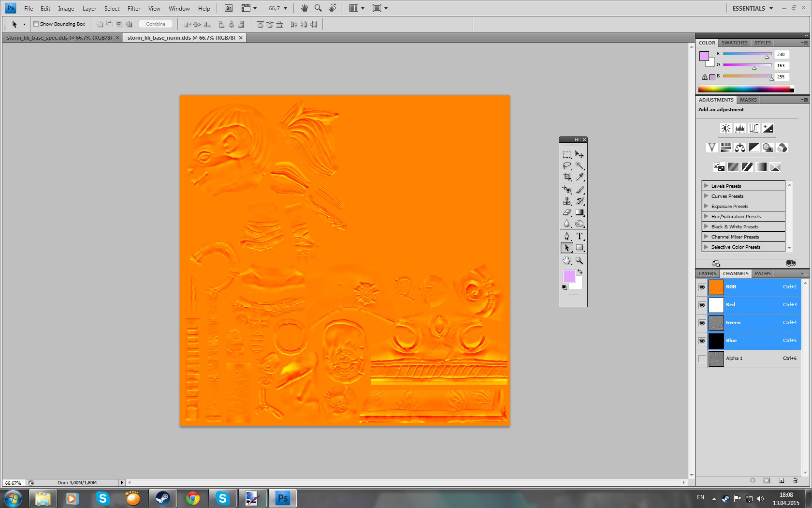
Task: Select the Eraser tool
Action: pyautogui.click(x=567, y=212)
